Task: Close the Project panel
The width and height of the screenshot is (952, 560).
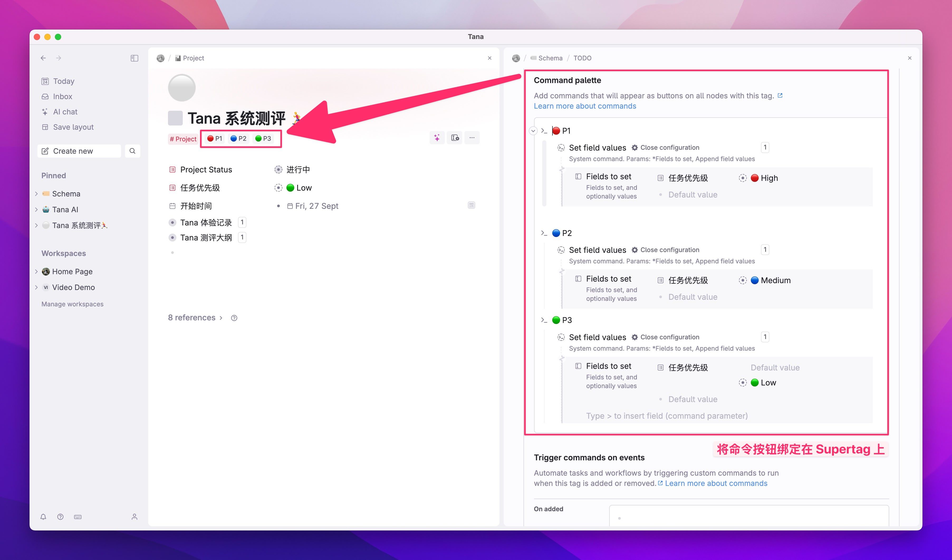Action: 490,58
